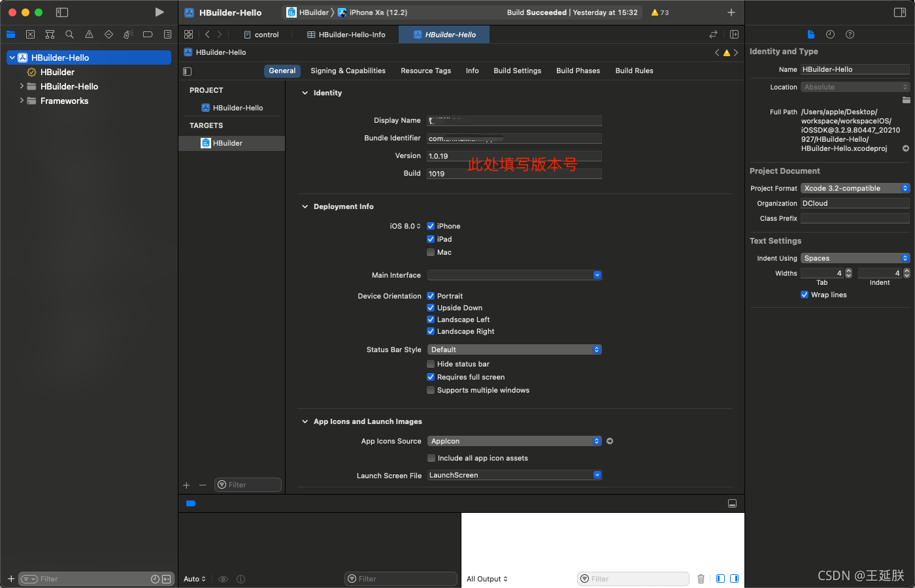This screenshot has width=915, height=588.
Task: Open the App Icons Source dropdown
Action: (514, 441)
